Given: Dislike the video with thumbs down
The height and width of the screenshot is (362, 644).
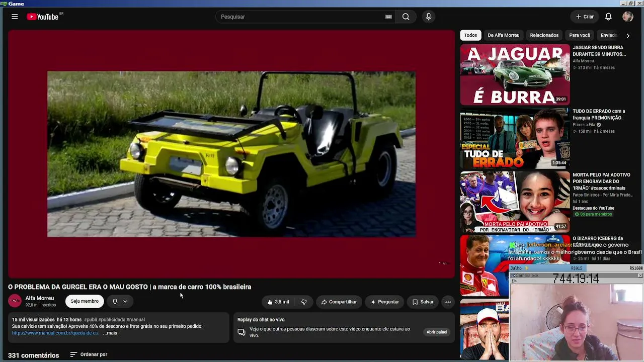Looking at the screenshot, I should tap(304, 302).
